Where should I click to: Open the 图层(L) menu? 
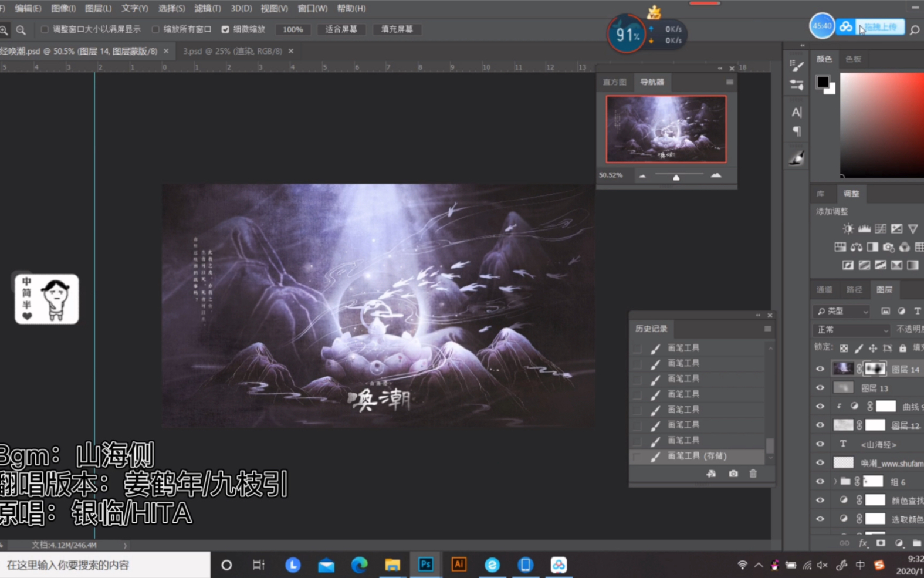point(98,8)
